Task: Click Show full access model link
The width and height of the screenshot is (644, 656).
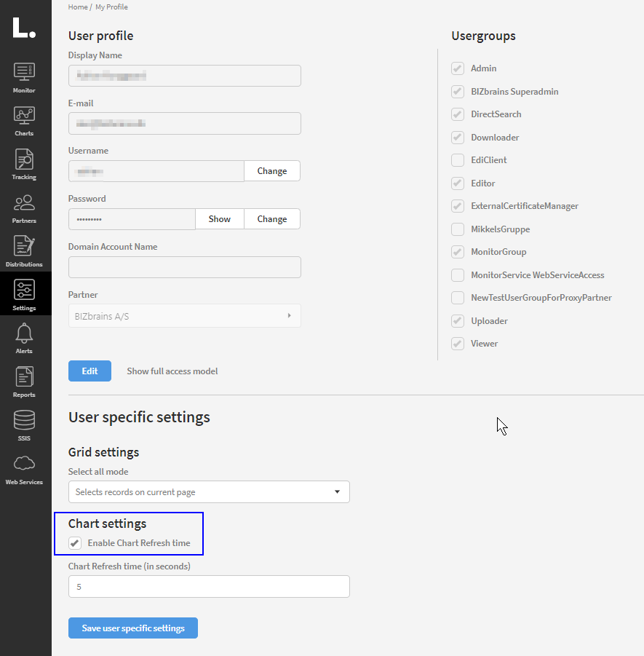Action: pos(172,371)
